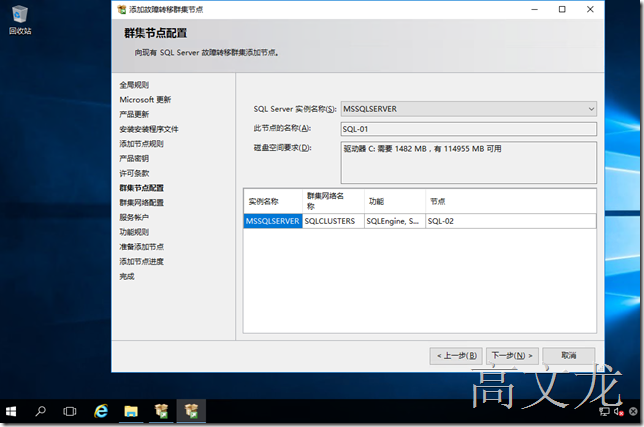Switch to first SQL setup taskbar icon

(x=161, y=411)
